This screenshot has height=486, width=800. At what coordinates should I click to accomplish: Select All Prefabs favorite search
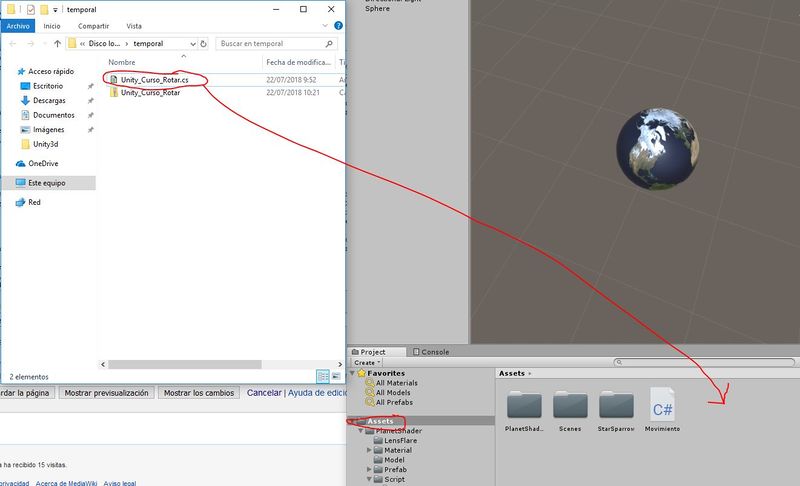point(394,402)
